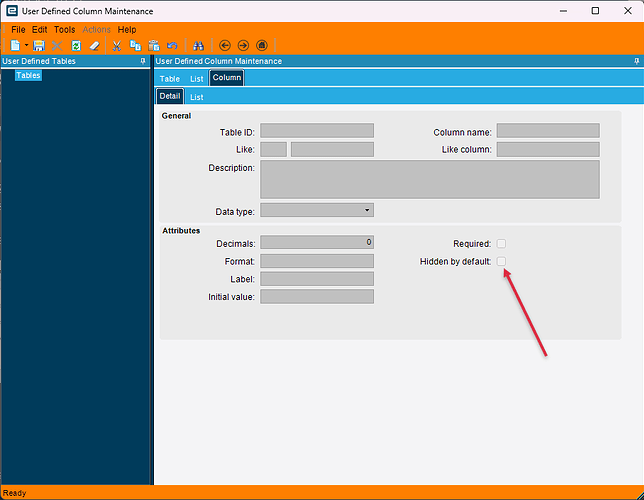Pin the User Defined Tables panel
Viewport: 644px width, 500px height.
143,61
